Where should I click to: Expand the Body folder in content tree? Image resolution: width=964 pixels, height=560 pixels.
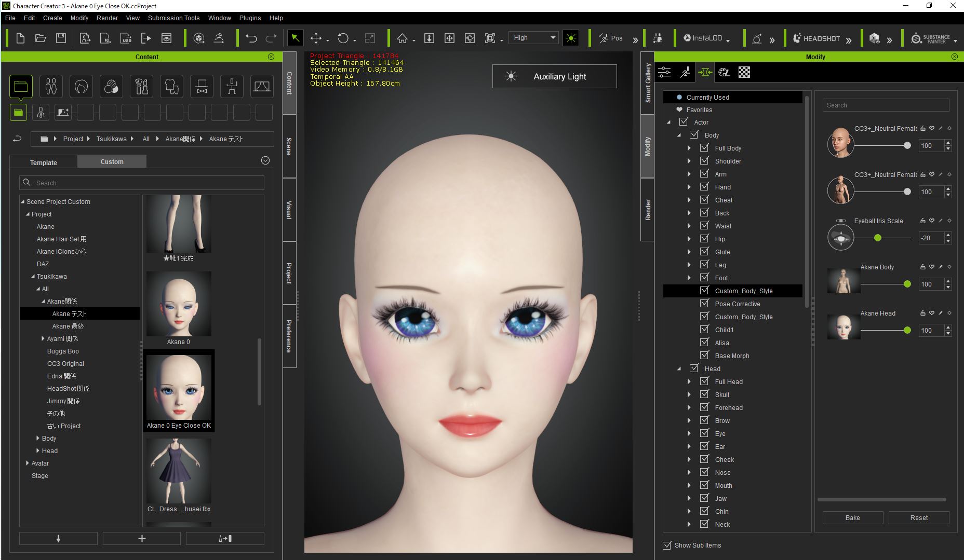37,438
